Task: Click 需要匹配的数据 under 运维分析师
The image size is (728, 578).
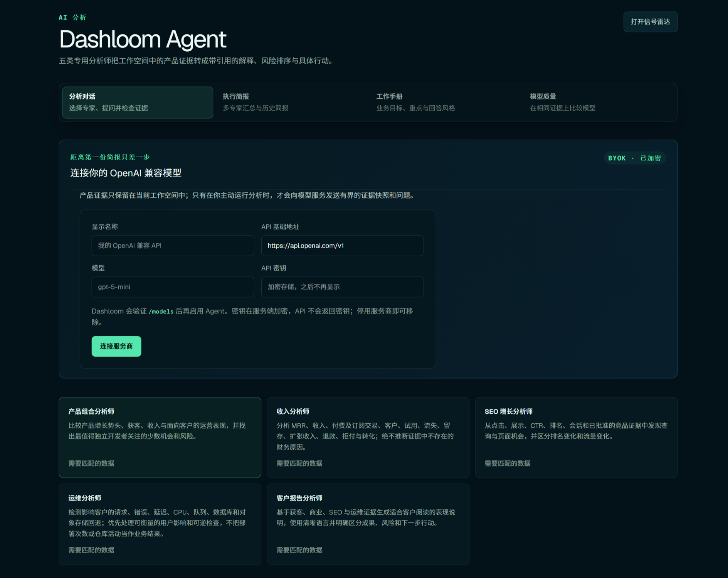Action: pyautogui.click(x=91, y=550)
